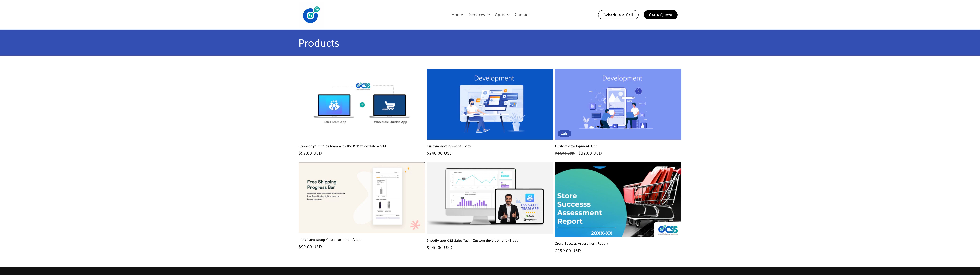980x275 pixels.
Task: Expand the Apps navigation dropdown
Action: point(500,14)
